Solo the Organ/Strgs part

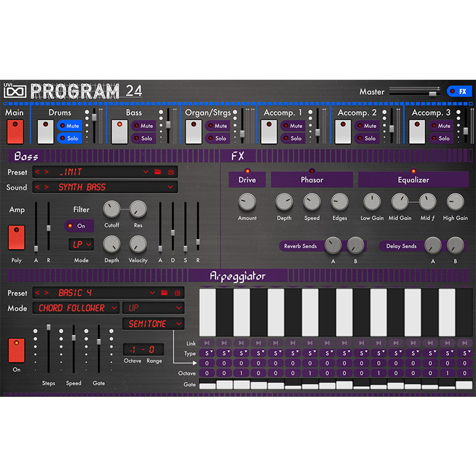point(217,138)
